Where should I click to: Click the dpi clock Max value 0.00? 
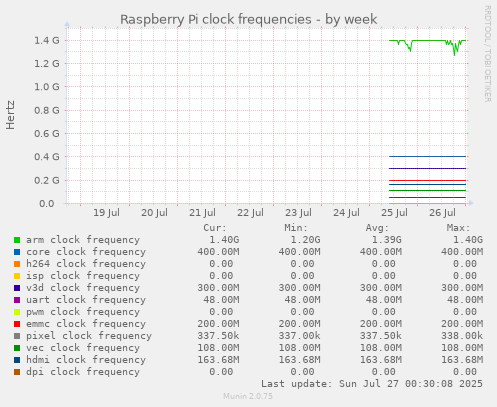click(465, 372)
